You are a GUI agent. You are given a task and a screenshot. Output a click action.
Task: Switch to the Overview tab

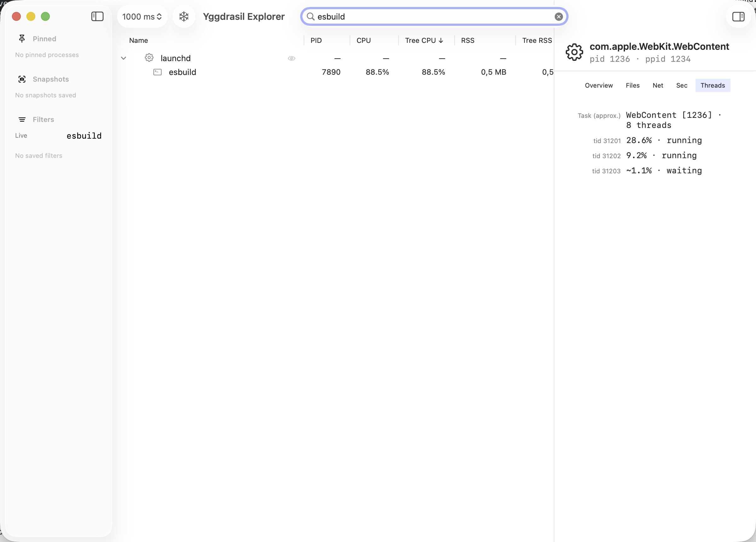pyautogui.click(x=599, y=85)
